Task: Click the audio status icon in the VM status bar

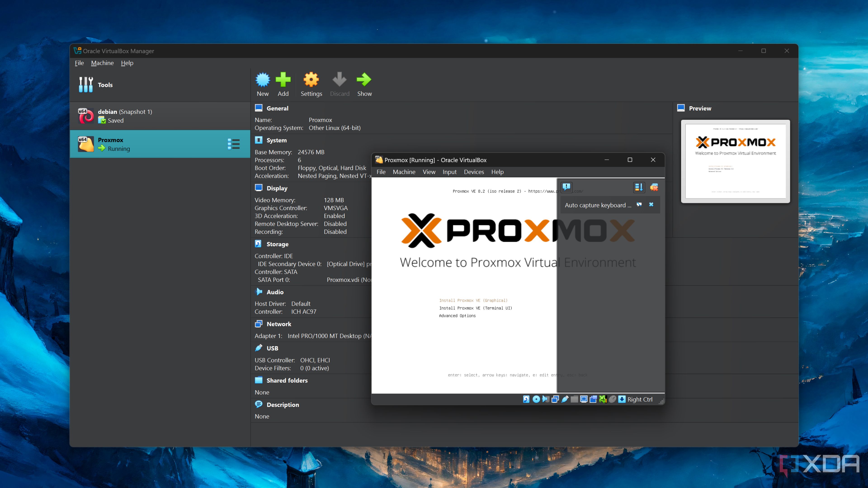Action: coord(545,399)
